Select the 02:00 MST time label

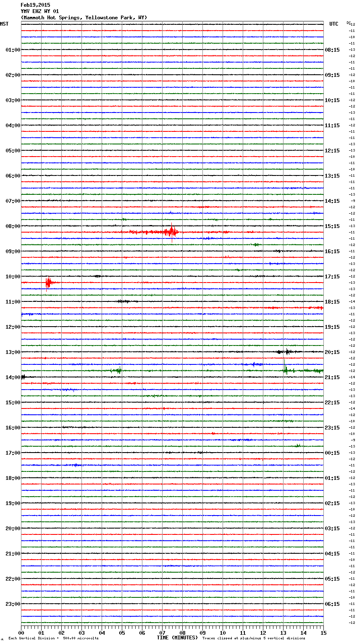13,75
